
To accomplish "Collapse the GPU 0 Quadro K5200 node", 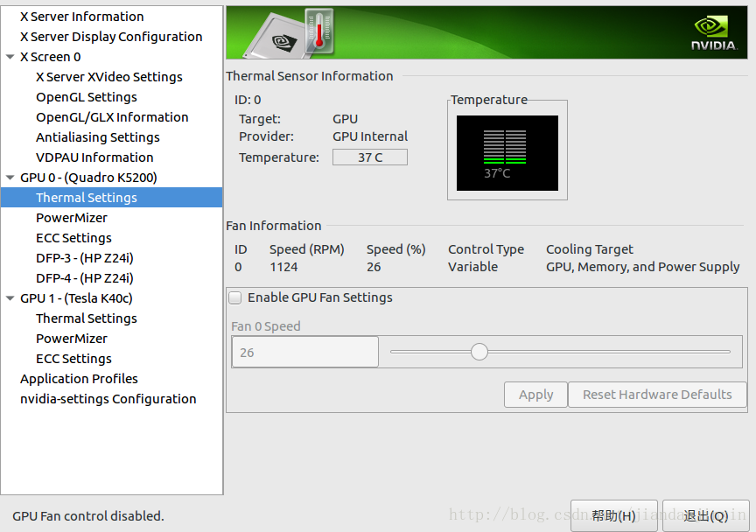I will (10, 178).
